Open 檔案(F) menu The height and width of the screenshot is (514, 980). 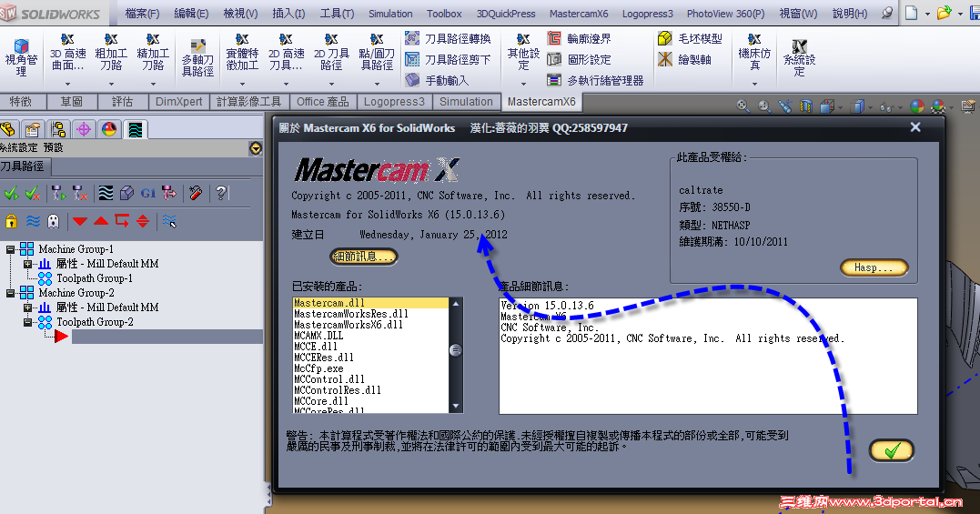pyautogui.click(x=142, y=13)
